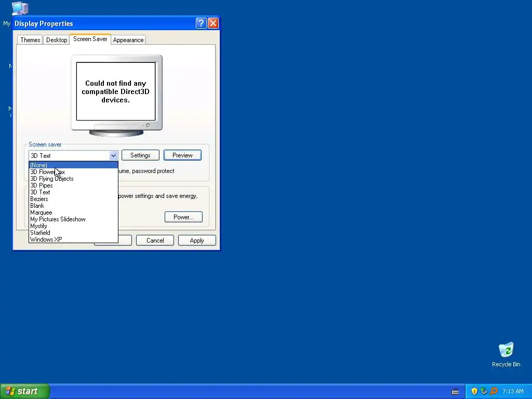Image resolution: width=532 pixels, height=399 pixels.
Task: Click the orange magnifier tray icon
Action: [494, 391]
